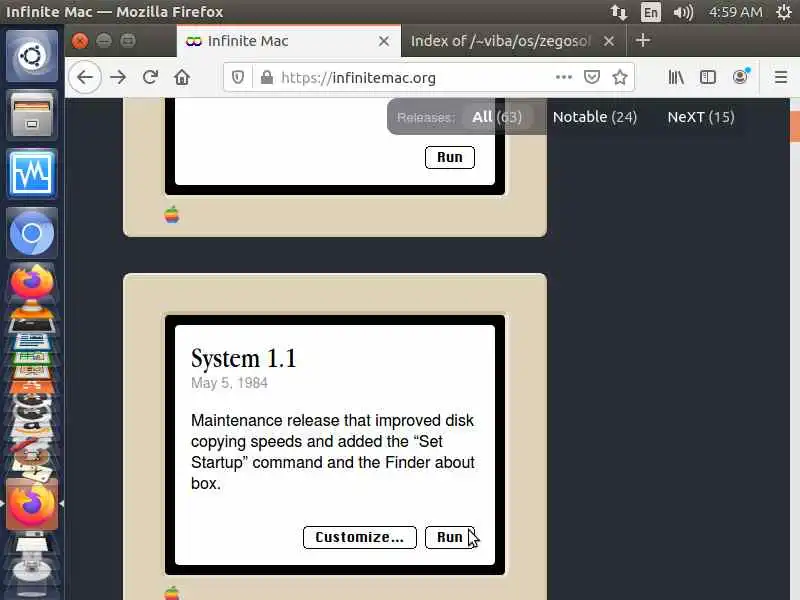
Task: Click the tracking protection shield icon
Action: point(238,78)
